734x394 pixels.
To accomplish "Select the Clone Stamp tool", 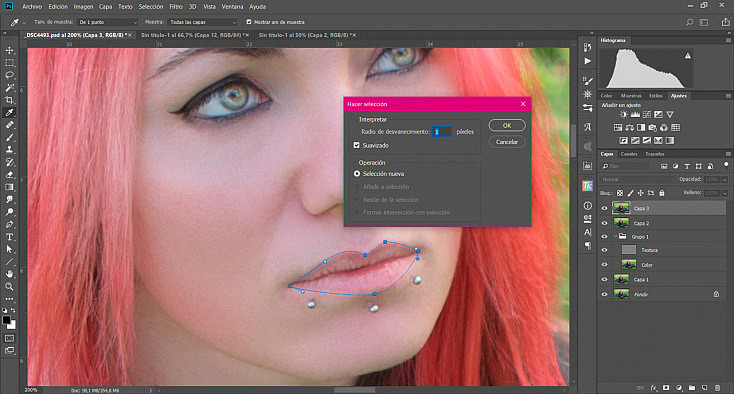I will point(9,150).
